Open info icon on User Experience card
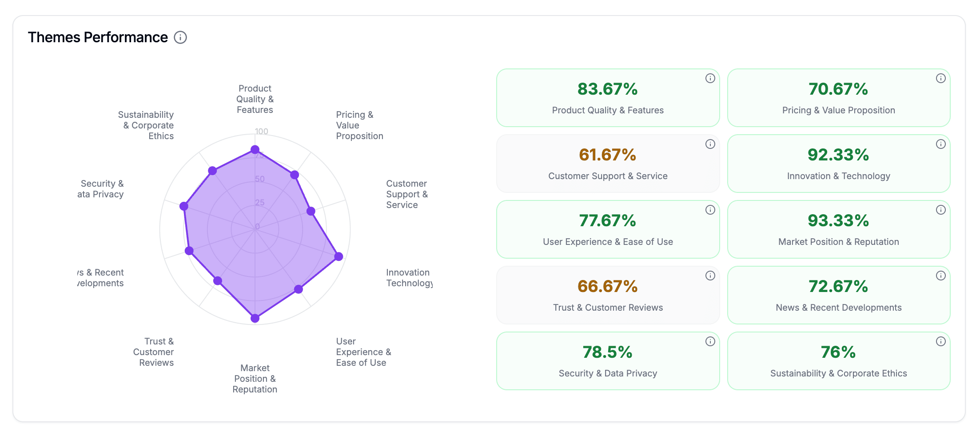The image size is (980, 440). 710,210
